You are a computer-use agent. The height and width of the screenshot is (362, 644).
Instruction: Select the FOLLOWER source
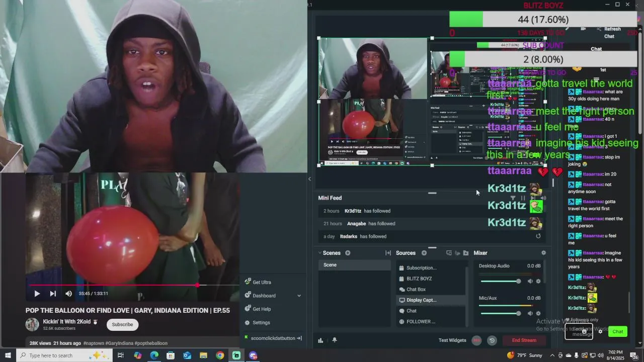click(431, 322)
